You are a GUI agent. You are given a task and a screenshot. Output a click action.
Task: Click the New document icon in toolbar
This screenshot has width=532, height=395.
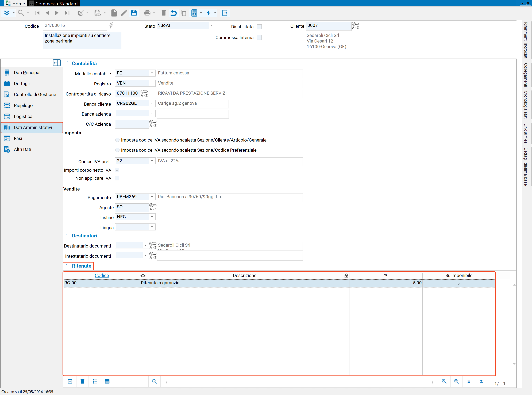coord(114,13)
